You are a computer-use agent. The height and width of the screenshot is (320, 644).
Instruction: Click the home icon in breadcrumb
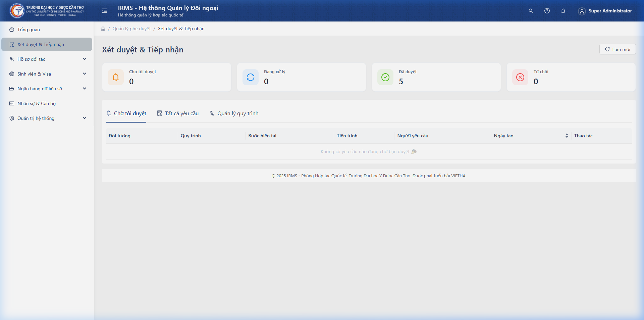pyautogui.click(x=103, y=29)
